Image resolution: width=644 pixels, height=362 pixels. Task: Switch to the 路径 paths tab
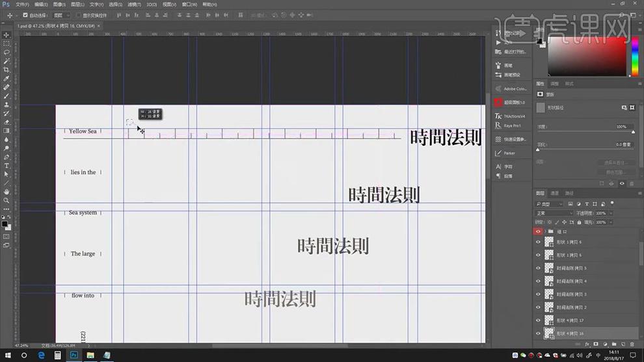(x=569, y=193)
